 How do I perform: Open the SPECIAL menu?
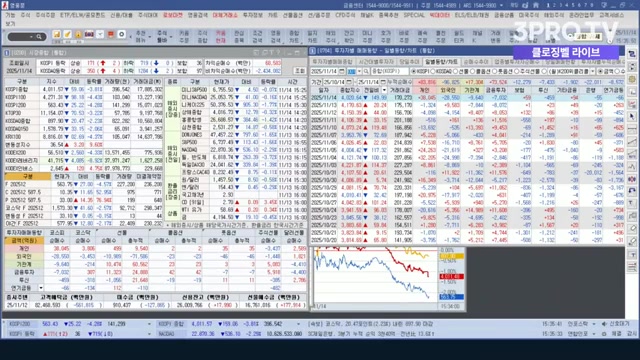(414, 15)
